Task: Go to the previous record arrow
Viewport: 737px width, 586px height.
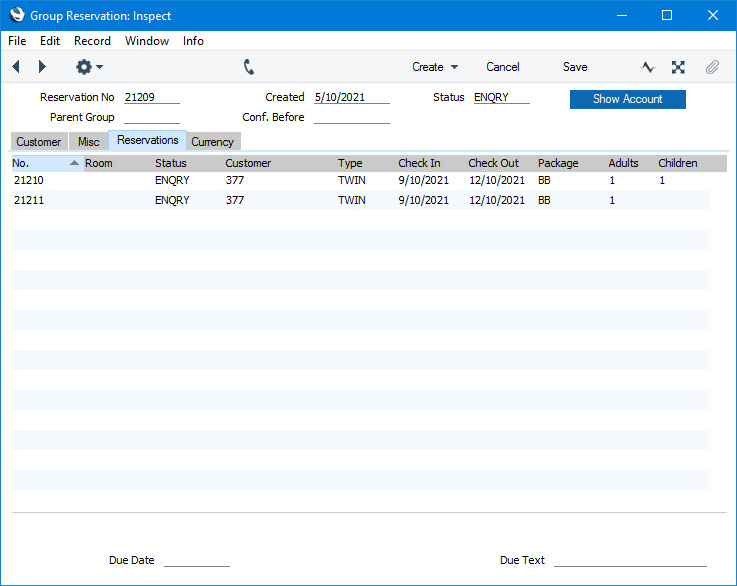Action: pyautogui.click(x=16, y=67)
